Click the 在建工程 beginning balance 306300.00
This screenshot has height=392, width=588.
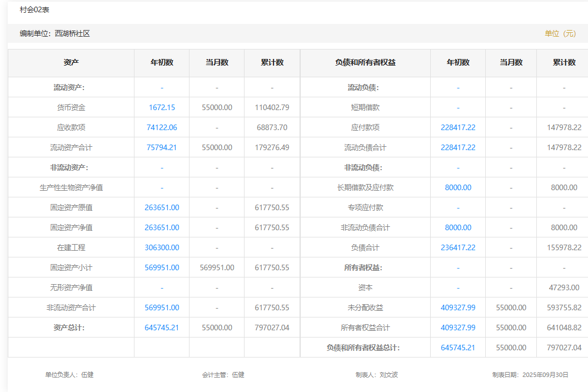[x=162, y=247]
